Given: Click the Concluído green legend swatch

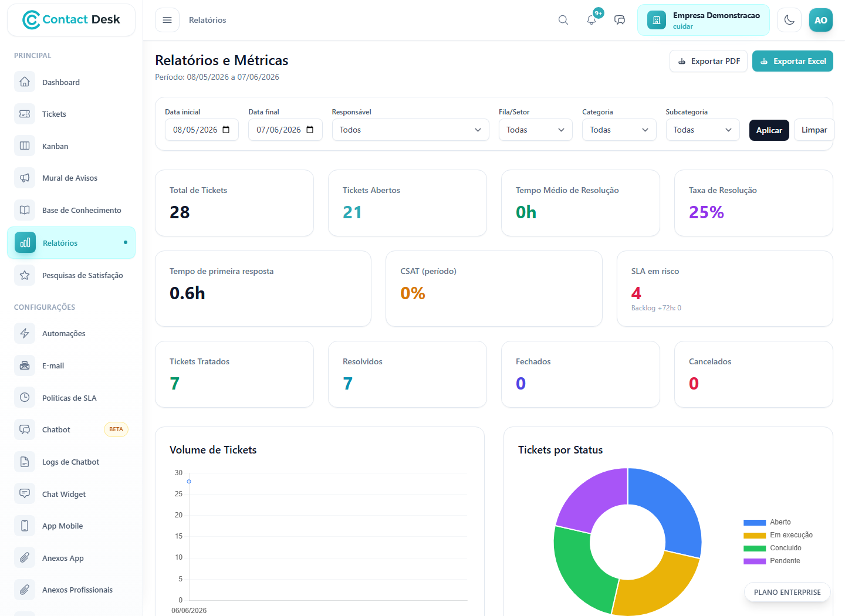Looking at the screenshot, I should pos(755,549).
